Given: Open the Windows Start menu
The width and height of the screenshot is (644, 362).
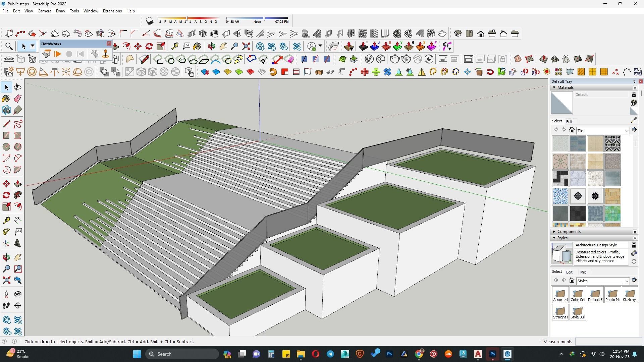Looking at the screenshot, I should [x=137, y=354].
